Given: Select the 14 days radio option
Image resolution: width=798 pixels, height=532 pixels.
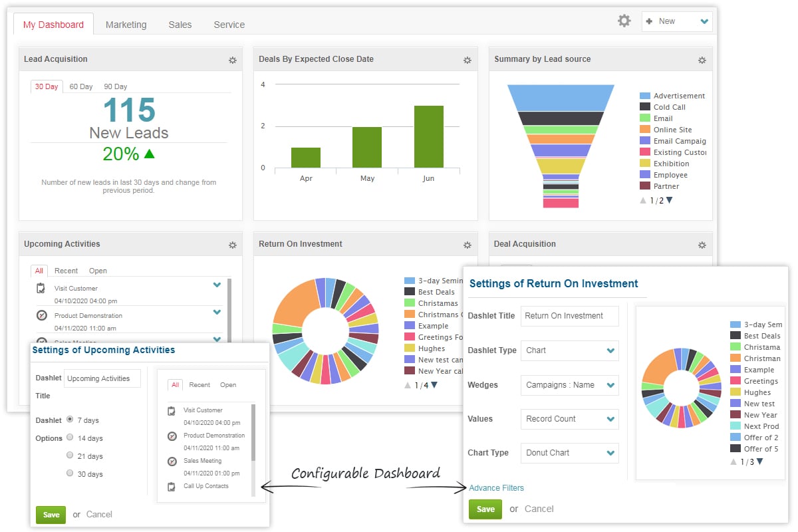Looking at the screenshot, I should pos(69,438).
